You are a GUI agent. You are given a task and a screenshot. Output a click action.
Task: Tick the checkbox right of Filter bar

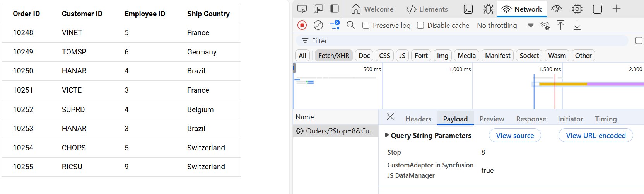639,41
